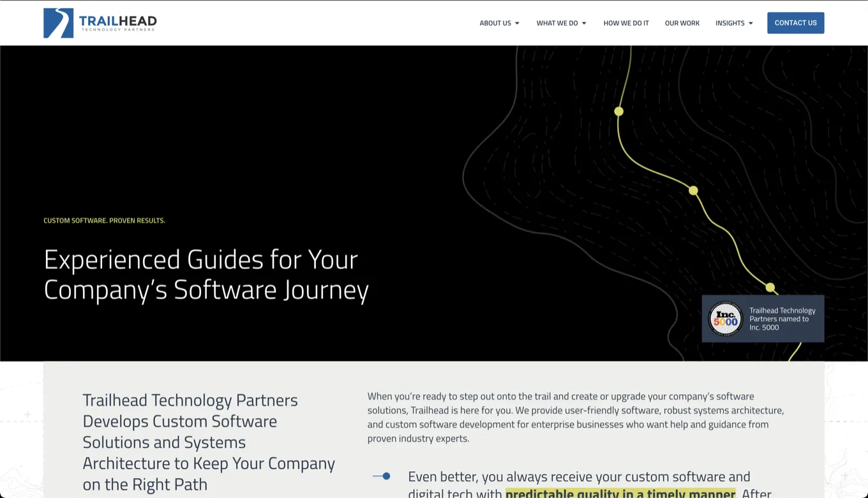Click the Inc. 5000 badge icon
The height and width of the screenshot is (498, 868).
point(726,319)
